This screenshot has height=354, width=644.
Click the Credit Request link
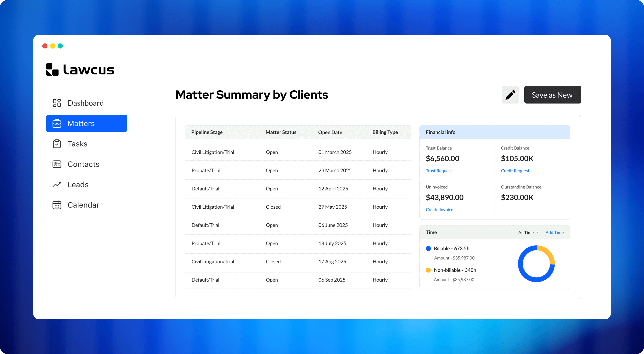[515, 171]
